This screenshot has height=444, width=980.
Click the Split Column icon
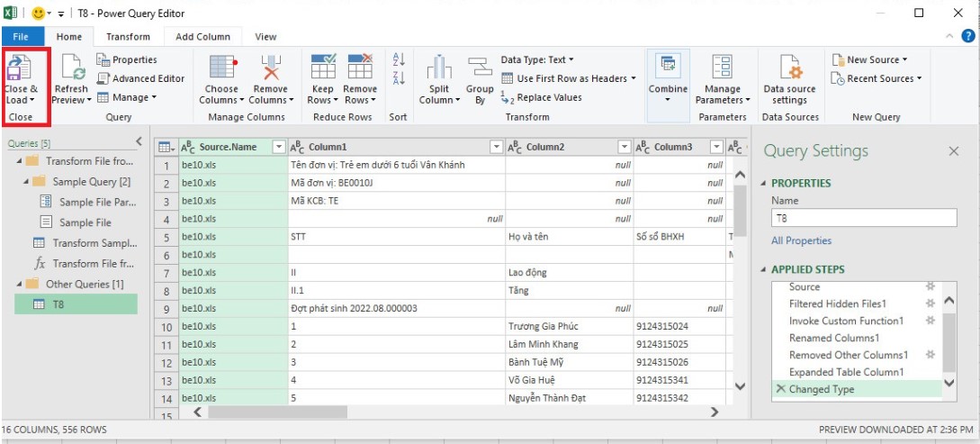point(439,68)
